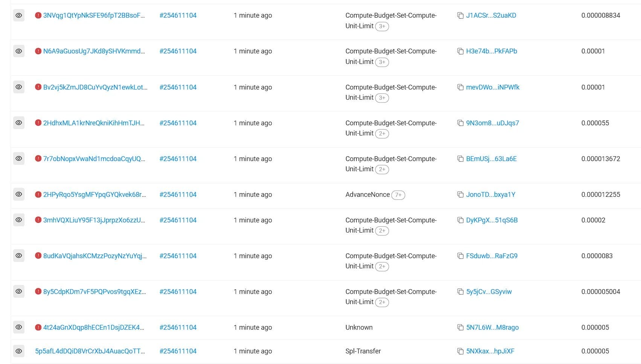Screen dimensions: 641x364
Task: Click the copy icon next to 5NXkax...hpJiXF
Action: point(460,351)
